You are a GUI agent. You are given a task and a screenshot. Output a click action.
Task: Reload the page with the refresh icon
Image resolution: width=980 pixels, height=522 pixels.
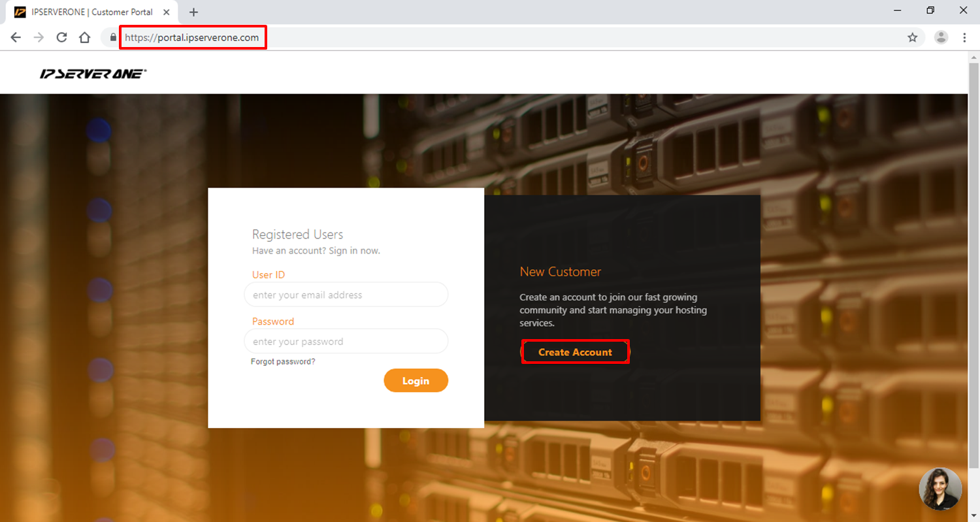tap(61, 38)
